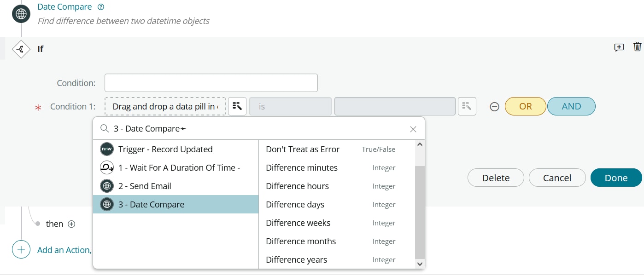Click the Condition label input field
Viewport: 644px width, 276px height.
211,83
